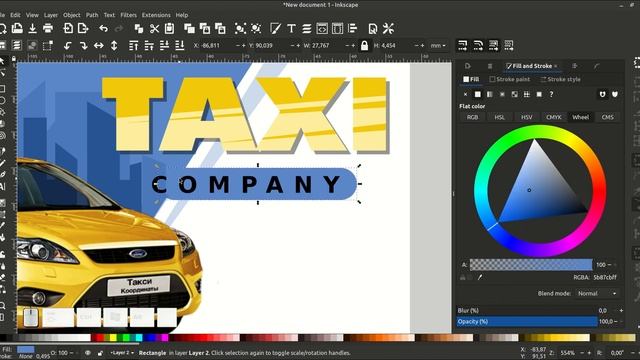Screen dimensions: 640x360
Task: Switch color mode to HSV
Action: pyautogui.click(x=527, y=117)
